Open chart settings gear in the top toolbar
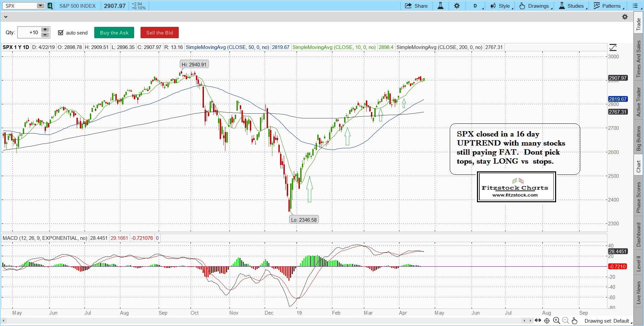 (457, 6)
